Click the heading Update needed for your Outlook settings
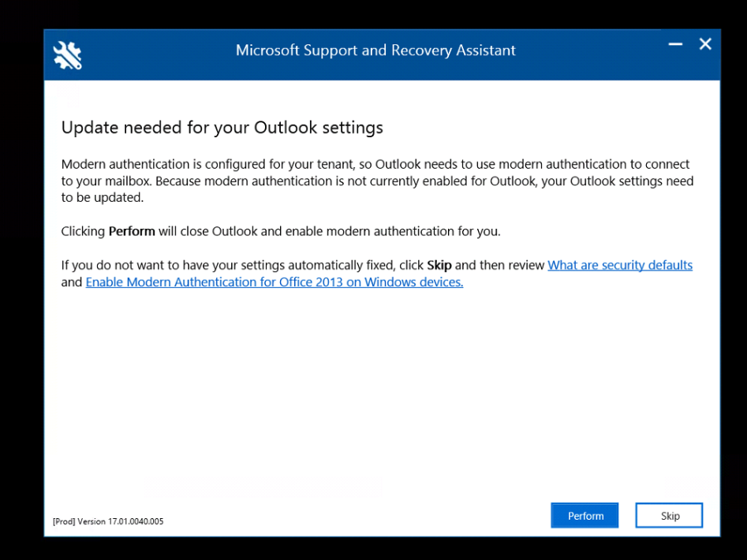The image size is (747, 560). tap(222, 127)
